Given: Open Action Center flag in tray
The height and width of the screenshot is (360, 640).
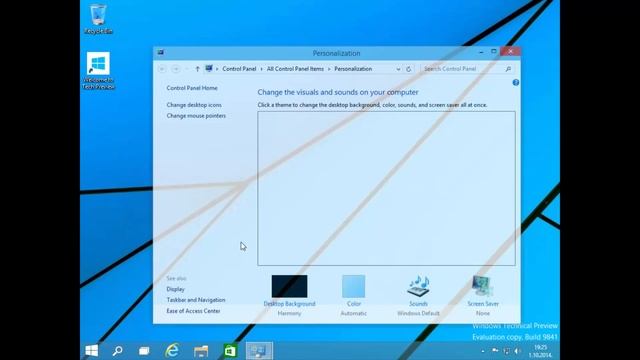Looking at the screenshot, I should tap(495, 351).
